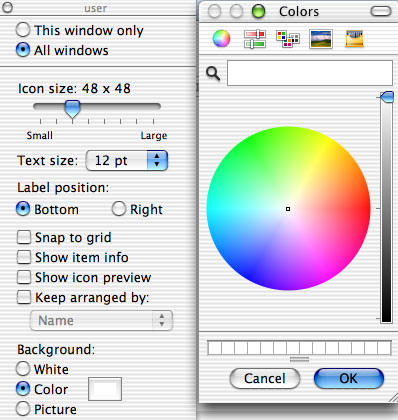This screenshot has width=398, height=420.
Task: Pick red on the color wheel edge
Action: (367, 208)
